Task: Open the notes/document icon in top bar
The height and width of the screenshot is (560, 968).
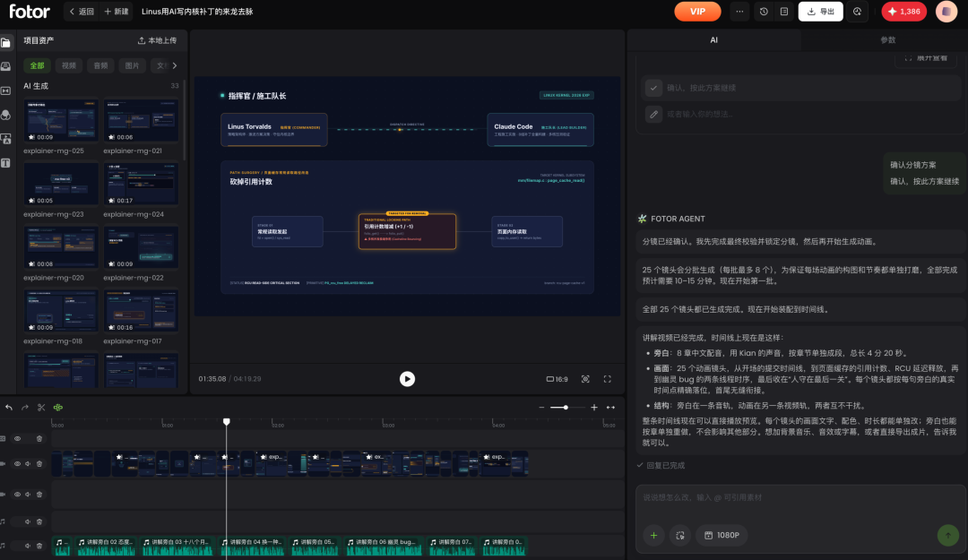Action: [784, 12]
